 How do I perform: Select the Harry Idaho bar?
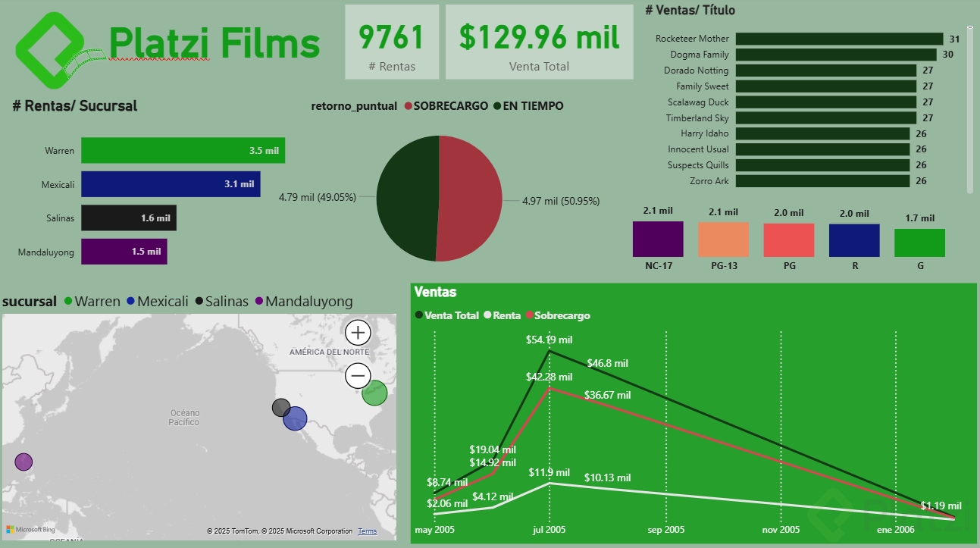[822, 133]
